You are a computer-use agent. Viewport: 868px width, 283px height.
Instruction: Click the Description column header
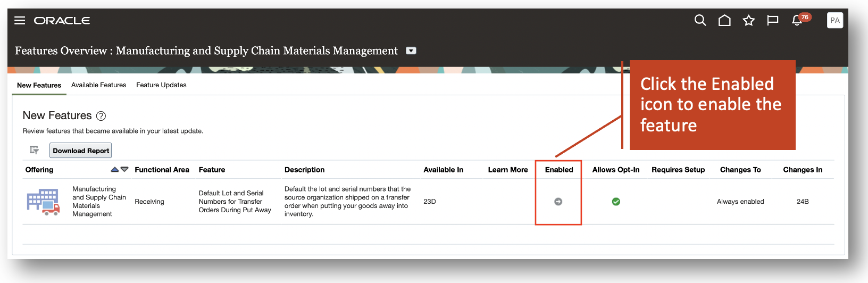pos(304,170)
